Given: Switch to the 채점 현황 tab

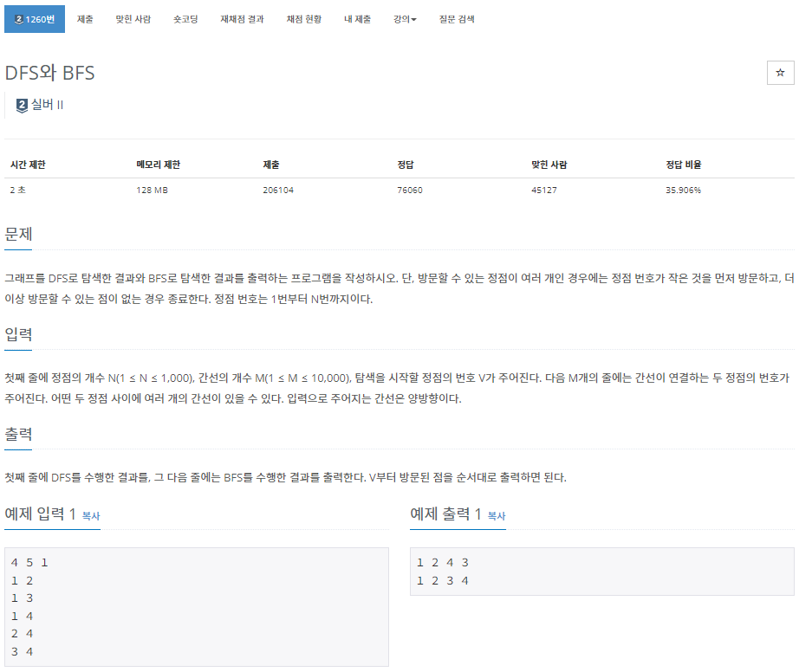Looking at the screenshot, I should 304,19.
